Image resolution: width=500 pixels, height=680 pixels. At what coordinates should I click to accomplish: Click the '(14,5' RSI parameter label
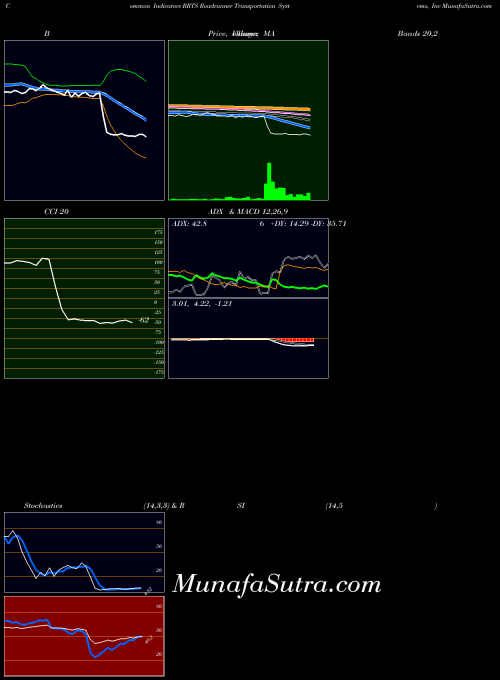click(x=334, y=506)
